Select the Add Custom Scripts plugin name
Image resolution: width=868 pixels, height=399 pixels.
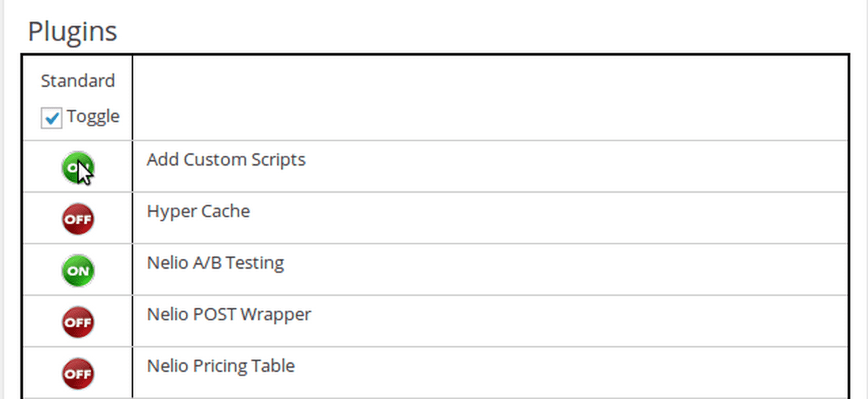pyautogui.click(x=226, y=160)
